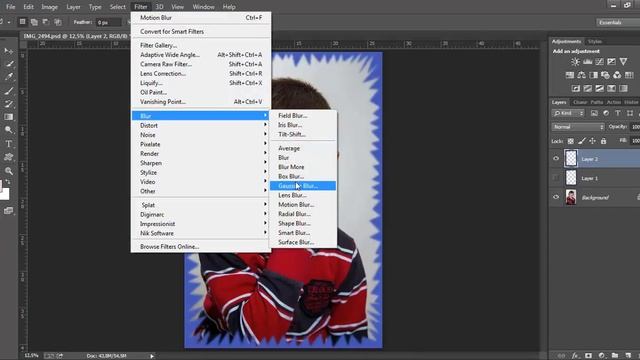Choose Motion Blur in Blur submenu
Screen dimensions: 640x360
point(303,204)
